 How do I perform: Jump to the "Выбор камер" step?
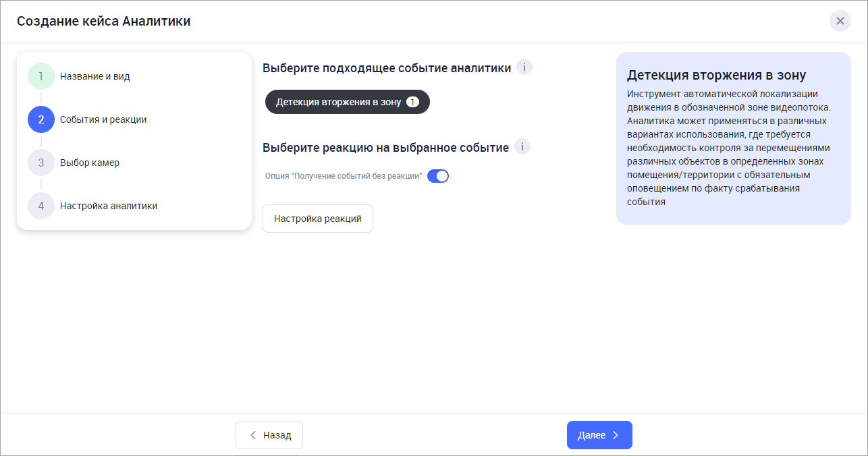(x=89, y=163)
